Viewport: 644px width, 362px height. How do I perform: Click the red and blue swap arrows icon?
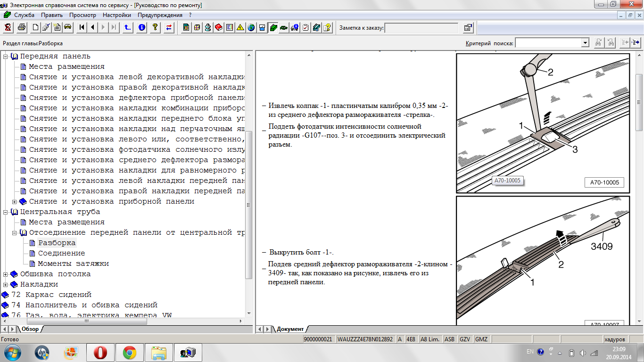[x=169, y=27]
